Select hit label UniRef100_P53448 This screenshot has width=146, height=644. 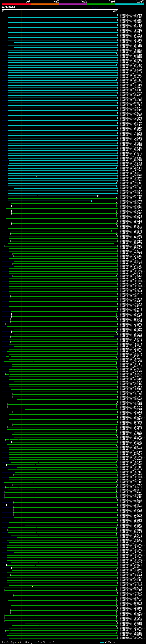pos(131,339)
